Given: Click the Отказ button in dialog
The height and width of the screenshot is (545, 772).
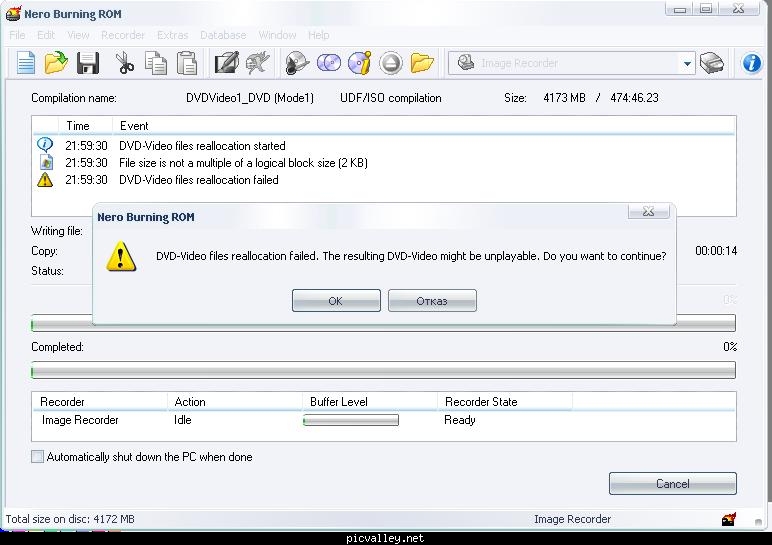Looking at the screenshot, I should [x=432, y=301].
